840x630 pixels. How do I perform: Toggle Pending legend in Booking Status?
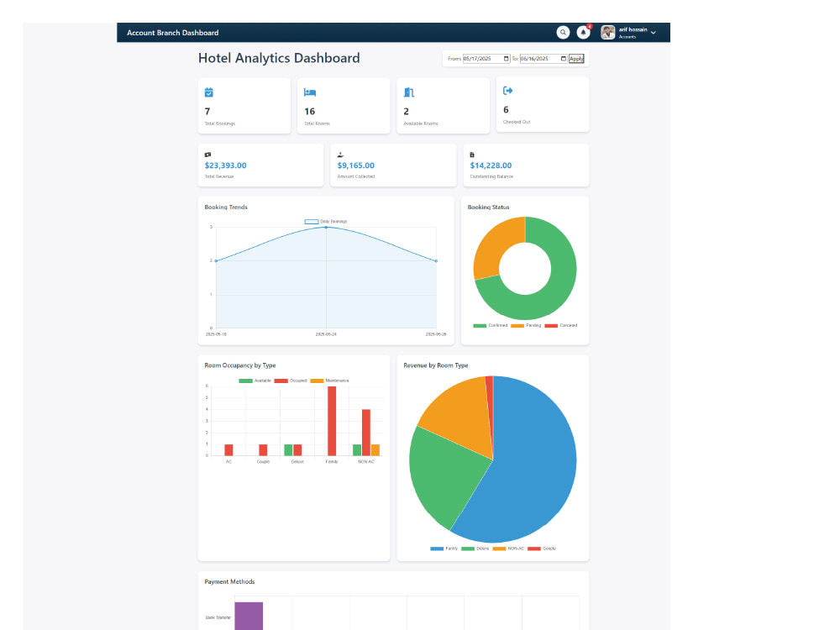[x=526, y=325]
